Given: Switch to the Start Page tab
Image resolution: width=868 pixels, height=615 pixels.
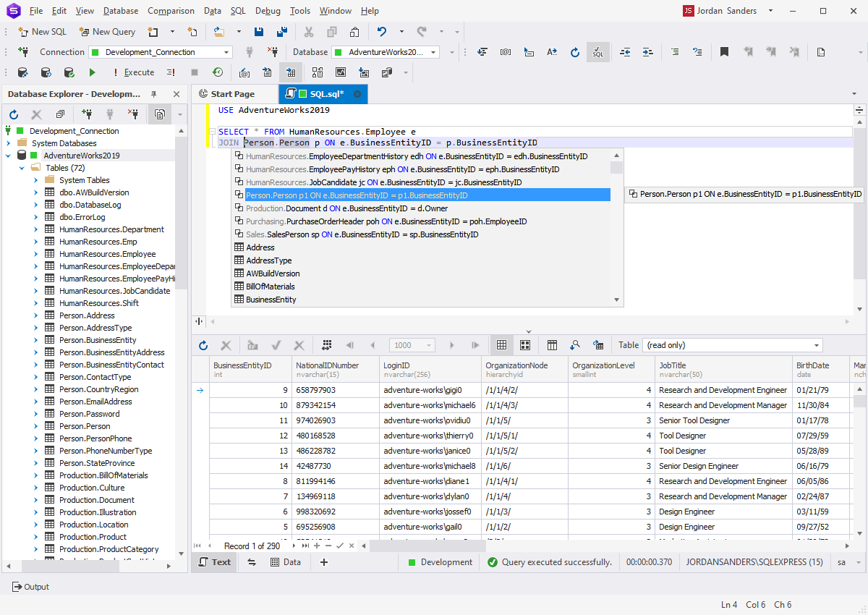Looking at the screenshot, I should [234, 93].
